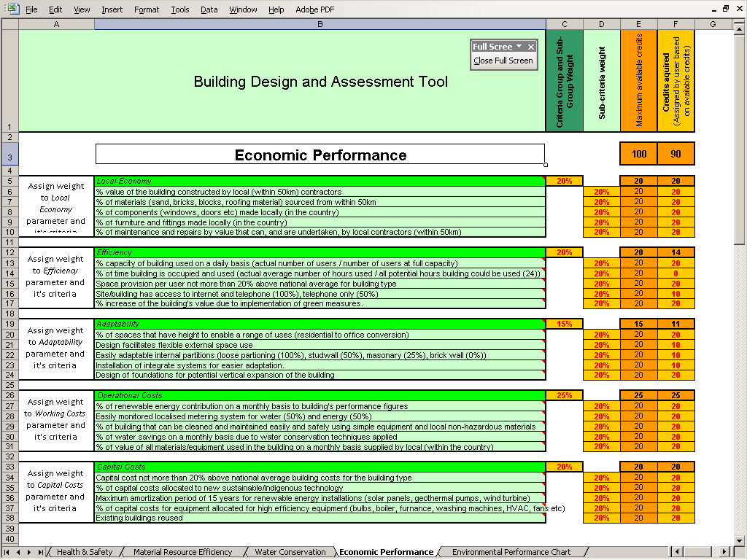The image size is (747, 560).
Task: Select the Economic Performance sheet tab
Action: point(386,552)
